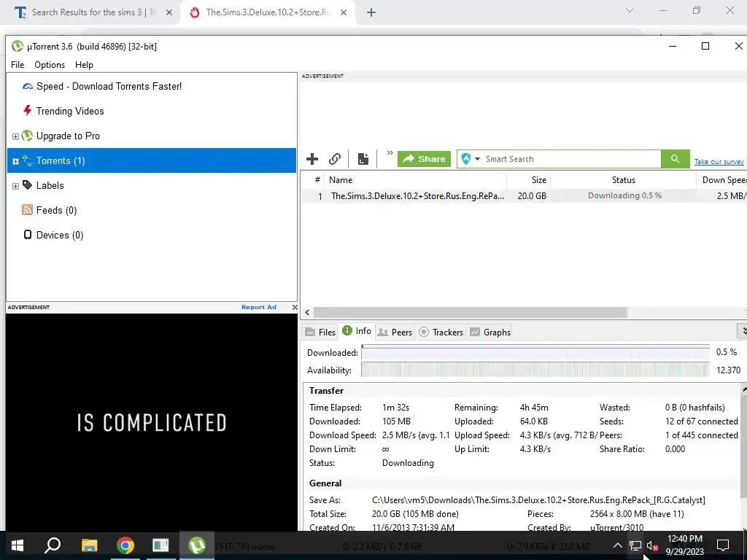
Task: Open the browser tab search chevron
Action: (629, 10)
